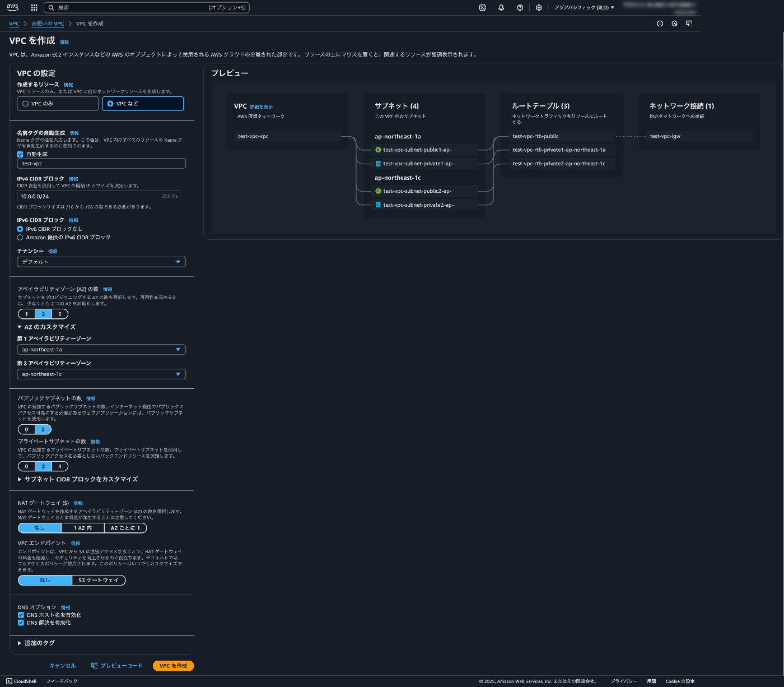Launch CloudShell from top bar icon

pyautogui.click(x=482, y=7)
